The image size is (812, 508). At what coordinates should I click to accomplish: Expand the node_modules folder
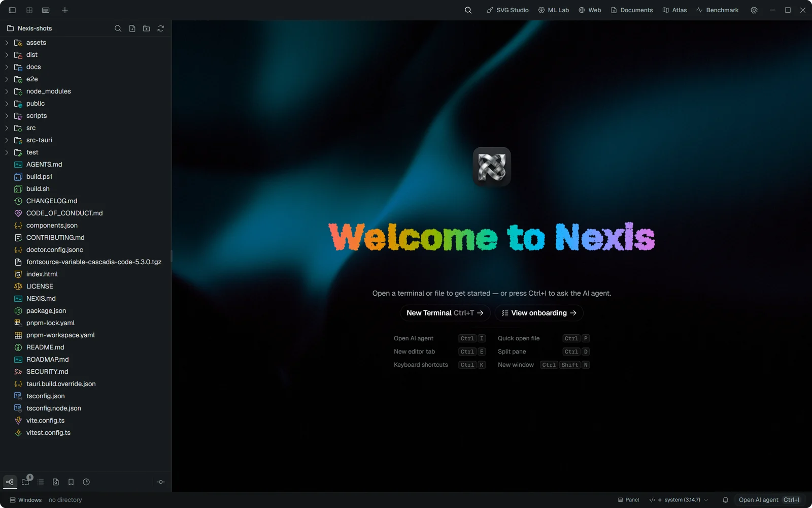coord(85,91)
